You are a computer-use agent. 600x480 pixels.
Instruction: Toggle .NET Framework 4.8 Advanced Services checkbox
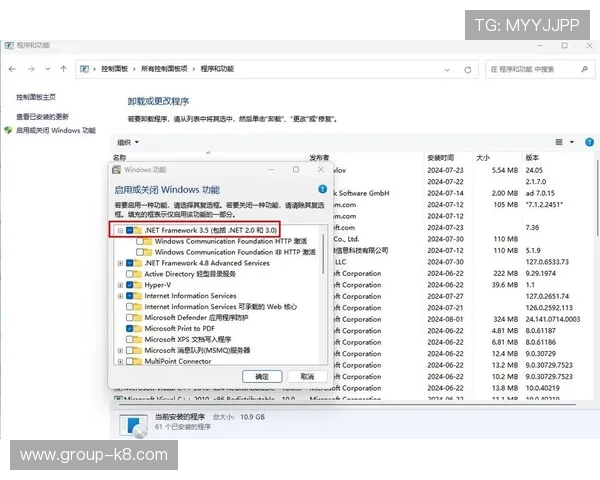[x=129, y=263]
